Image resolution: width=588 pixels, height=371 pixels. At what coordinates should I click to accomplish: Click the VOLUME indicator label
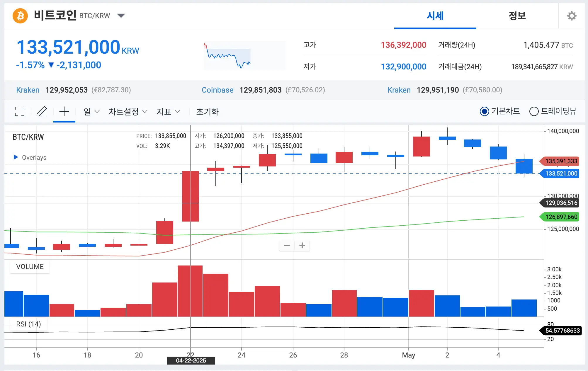tap(30, 267)
